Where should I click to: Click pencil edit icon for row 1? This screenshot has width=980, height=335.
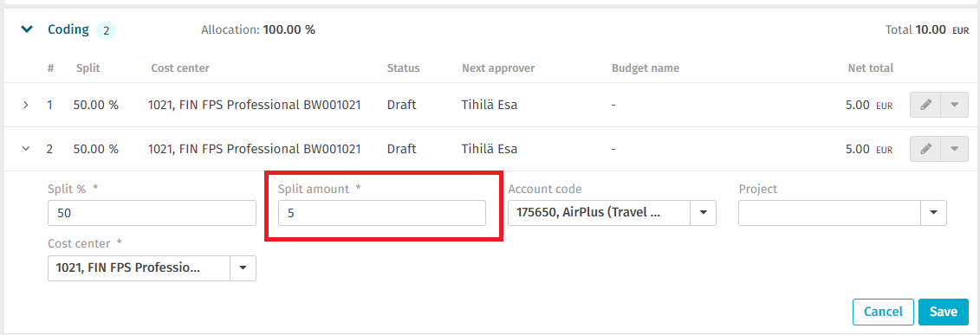[925, 106]
